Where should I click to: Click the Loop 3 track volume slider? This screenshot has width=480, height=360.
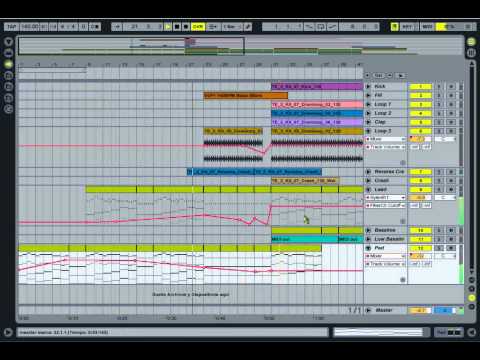click(x=420, y=139)
